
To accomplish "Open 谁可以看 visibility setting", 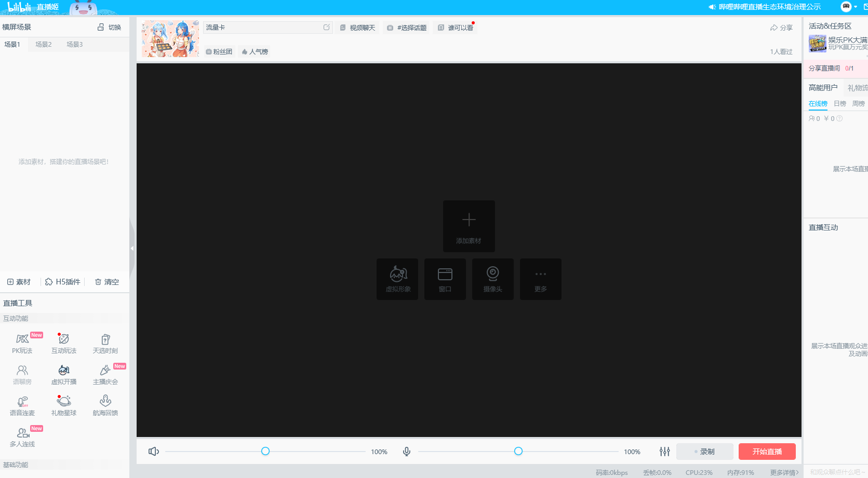I will coord(456,28).
